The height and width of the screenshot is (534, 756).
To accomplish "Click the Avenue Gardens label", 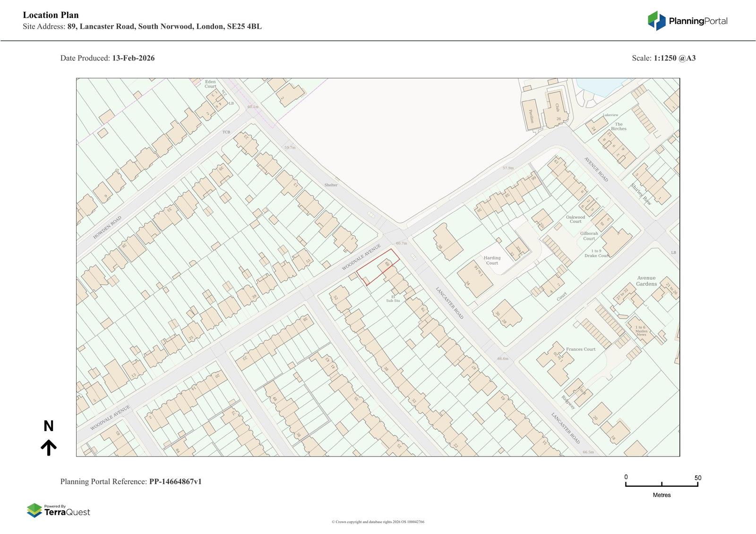I will (646, 281).
